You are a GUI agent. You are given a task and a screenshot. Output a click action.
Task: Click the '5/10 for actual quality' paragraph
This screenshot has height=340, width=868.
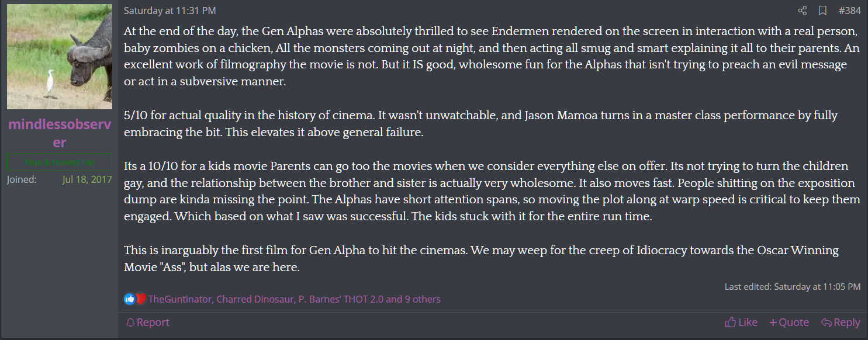click(480, 124)
